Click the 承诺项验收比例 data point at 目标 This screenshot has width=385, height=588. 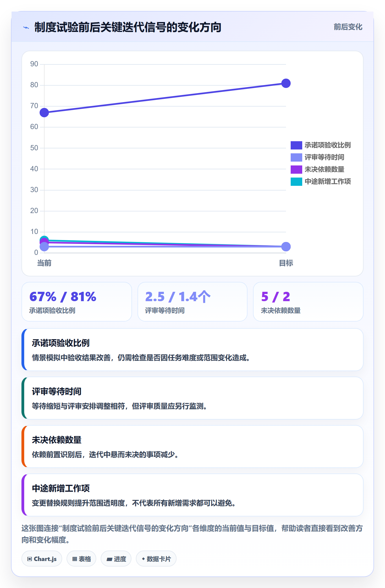click(x=286, y=83)
